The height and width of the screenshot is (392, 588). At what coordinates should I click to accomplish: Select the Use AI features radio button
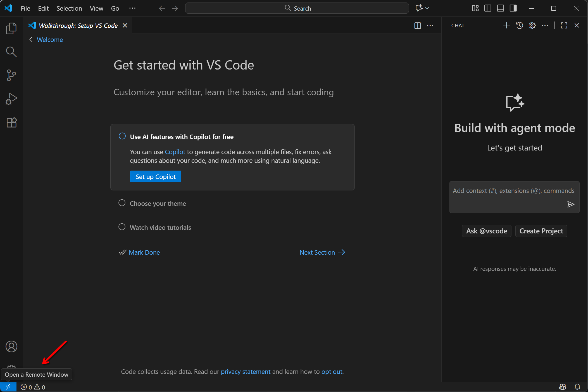(x=122, y=136)
